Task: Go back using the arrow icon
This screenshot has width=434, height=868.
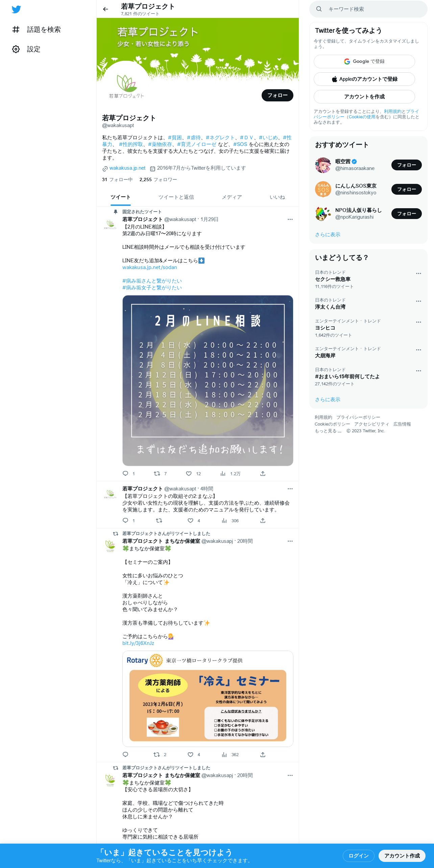Action: tap(105, 9)
